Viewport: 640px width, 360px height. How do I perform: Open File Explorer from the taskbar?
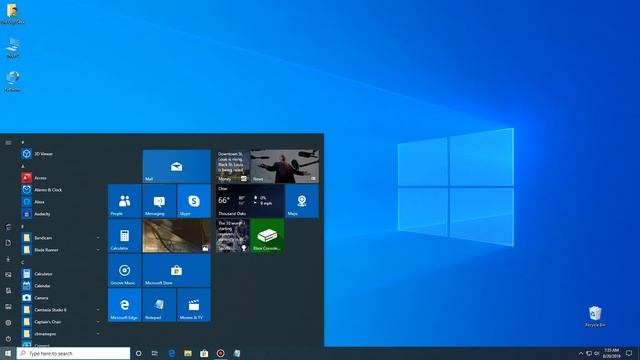pyautogui.click(x=188, y=353)
